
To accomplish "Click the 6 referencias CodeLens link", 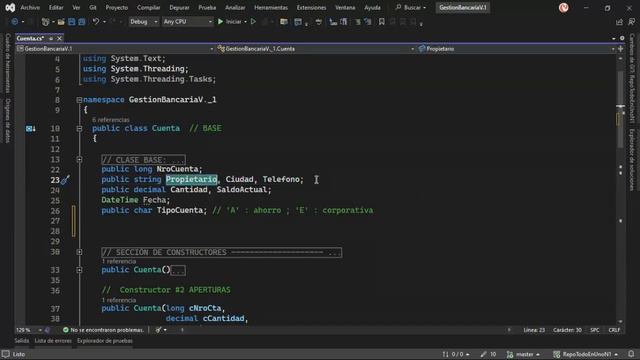I will pyautogui.click(x=111, y=120).
